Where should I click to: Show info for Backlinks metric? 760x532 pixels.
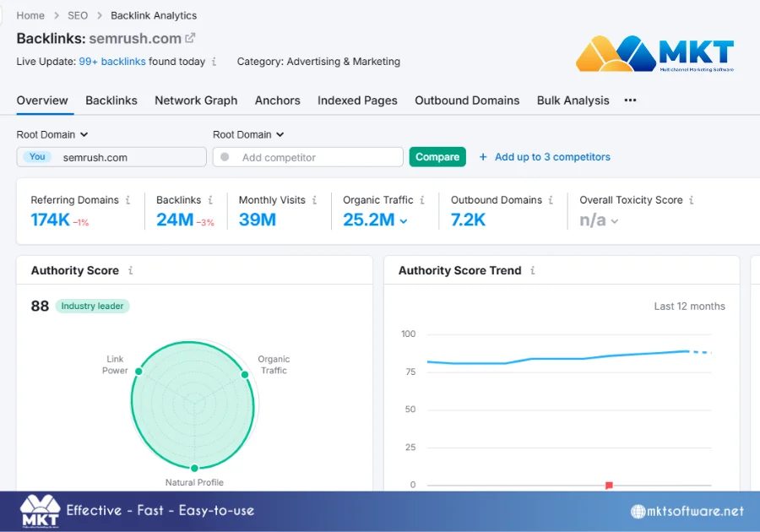(x=210, y=199)
